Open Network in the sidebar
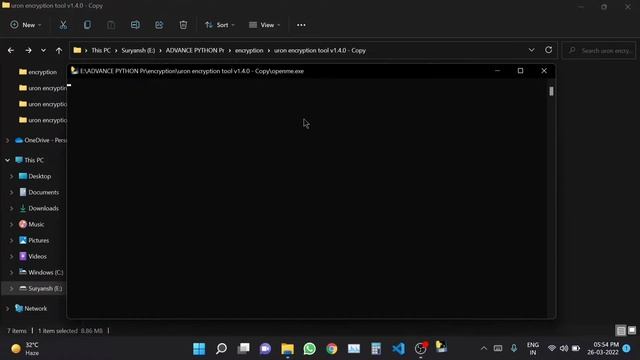 [31, 309]
